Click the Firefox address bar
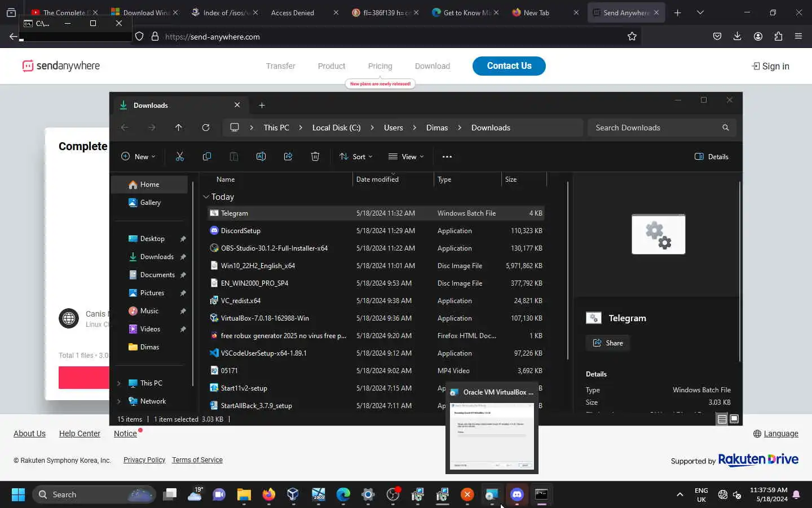 389,37
